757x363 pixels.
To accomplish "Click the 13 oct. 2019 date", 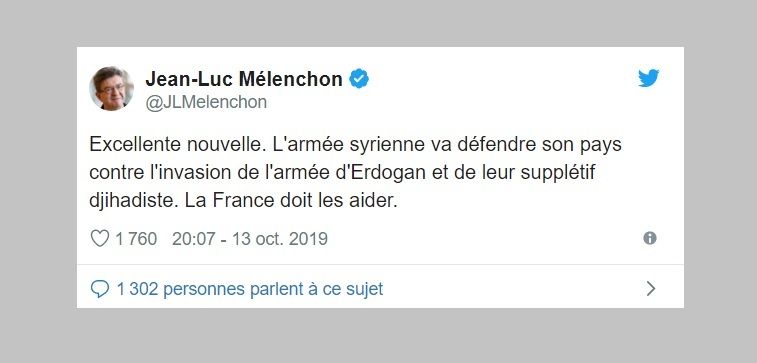I will coord(280,238).
